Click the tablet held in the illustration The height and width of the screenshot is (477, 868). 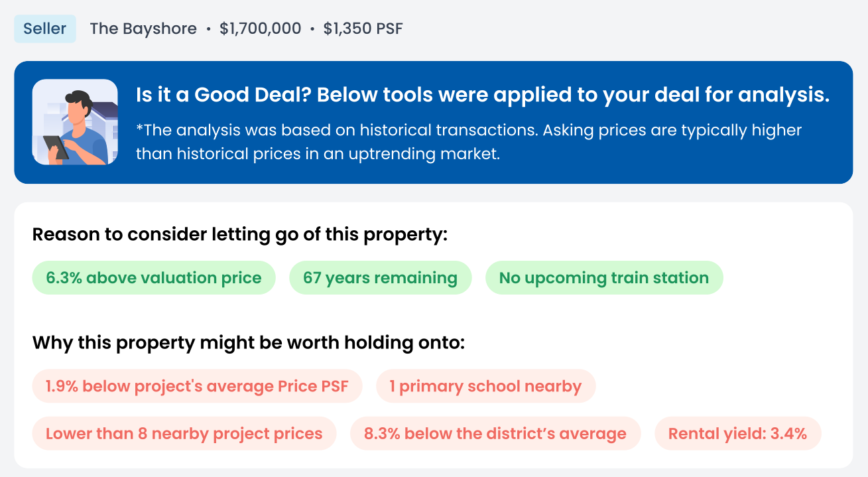tap(56, 147)
